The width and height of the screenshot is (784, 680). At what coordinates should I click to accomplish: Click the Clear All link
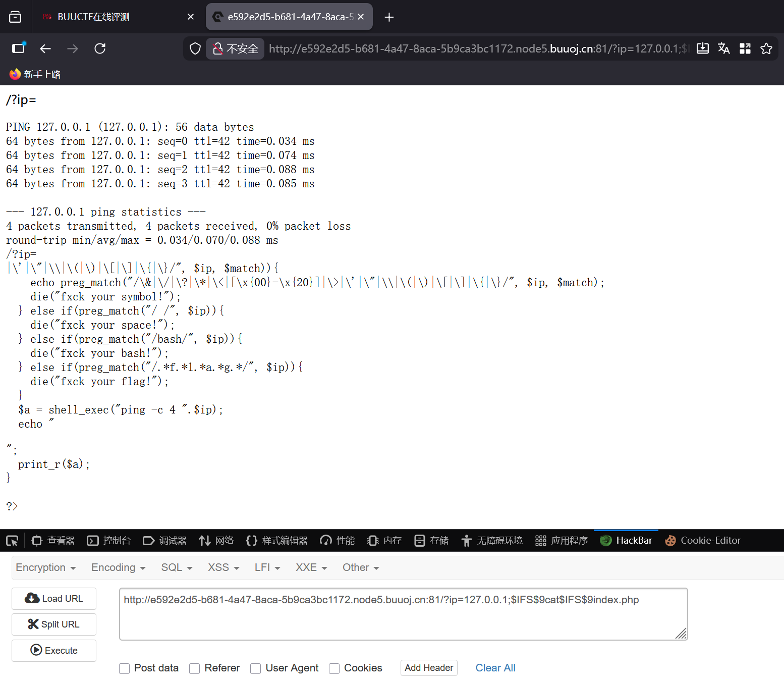pos(495,668)
